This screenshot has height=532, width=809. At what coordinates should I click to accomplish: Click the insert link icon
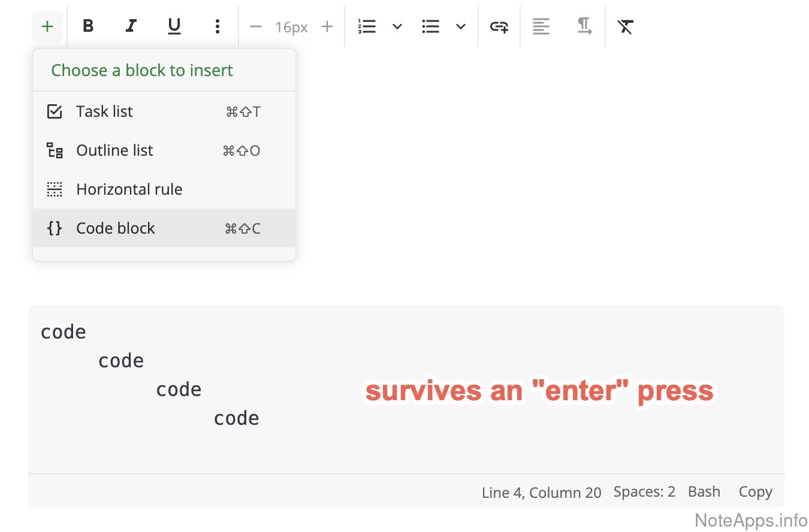tap(499, 26)
